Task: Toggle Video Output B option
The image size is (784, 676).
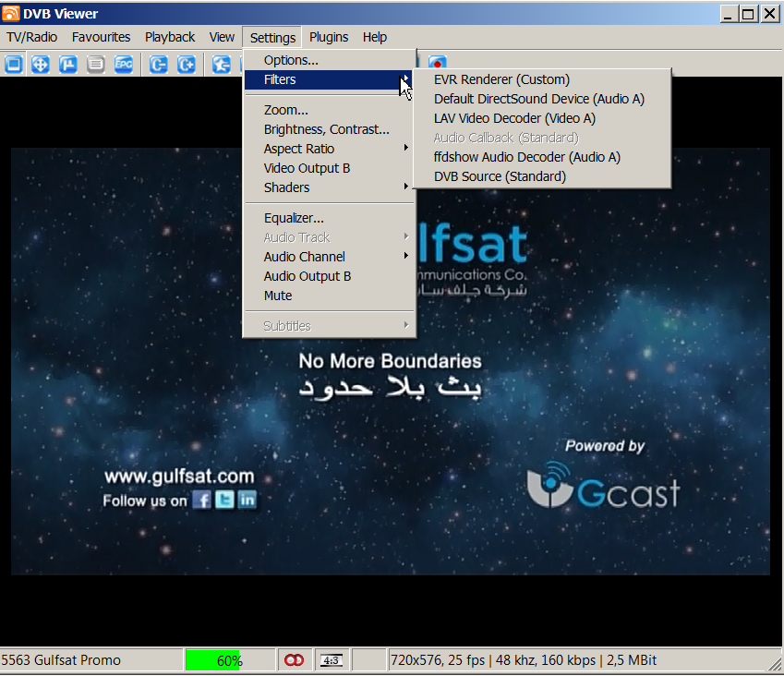Action: 307,168
